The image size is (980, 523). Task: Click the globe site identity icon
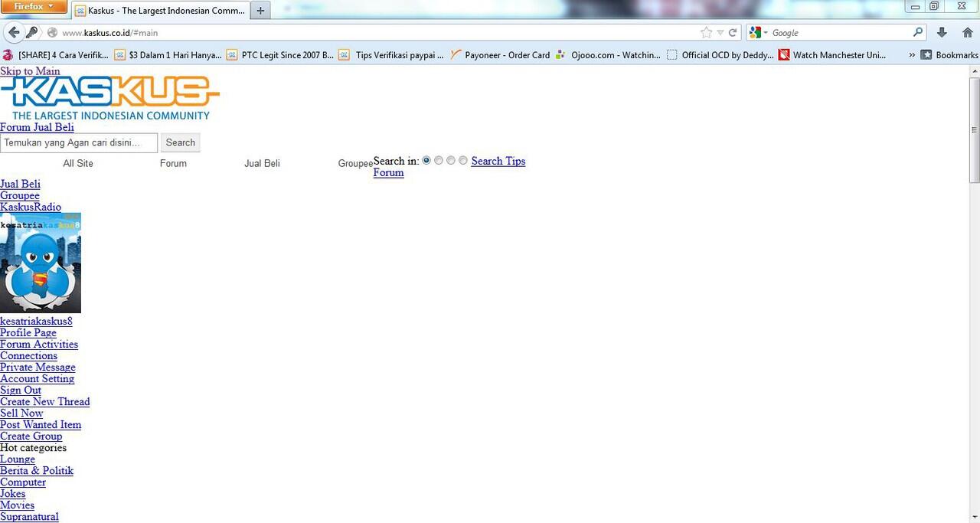point(52,33)
